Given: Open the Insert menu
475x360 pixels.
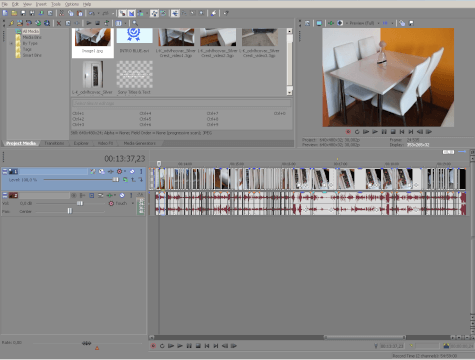Looking at the screenshot, I should pos(41,4).
